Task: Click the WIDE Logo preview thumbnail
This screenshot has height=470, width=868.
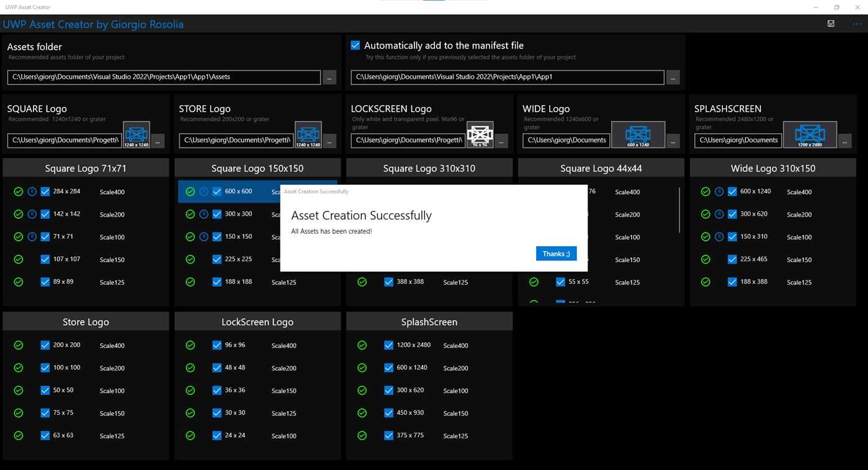Action: tap(638, 135)
